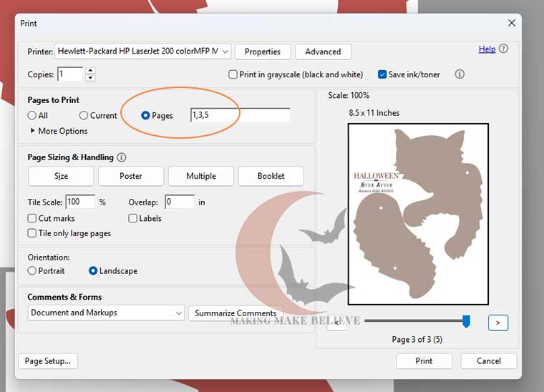Go to next preview page arrow
544x392 pixels.
coord(498,323)
